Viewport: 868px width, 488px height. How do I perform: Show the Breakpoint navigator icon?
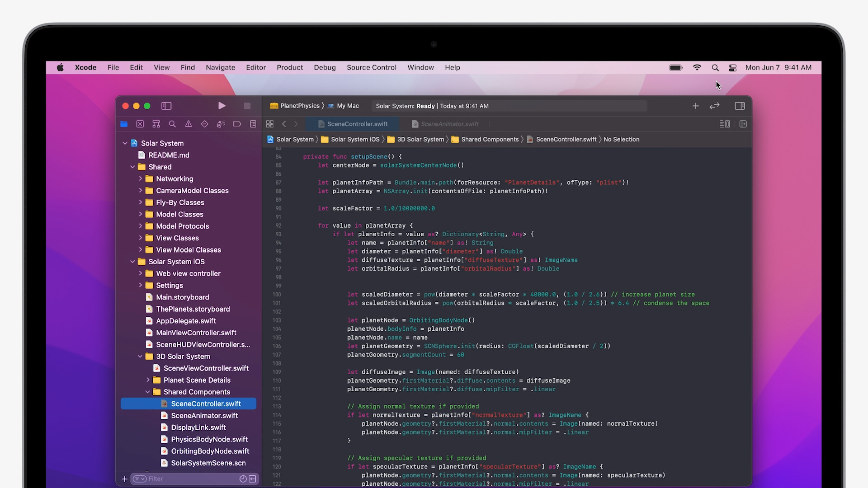click(x=237, y=124)
